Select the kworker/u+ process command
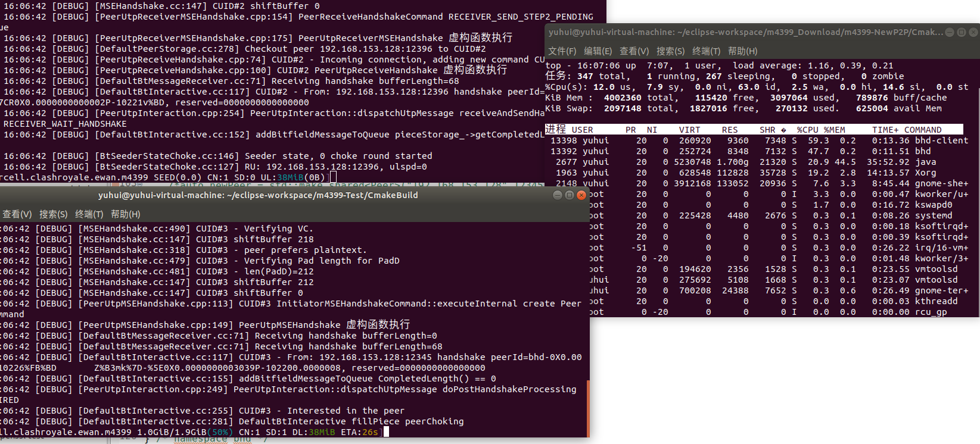This screenshot has width=980, height=444. tap(941, 194)
